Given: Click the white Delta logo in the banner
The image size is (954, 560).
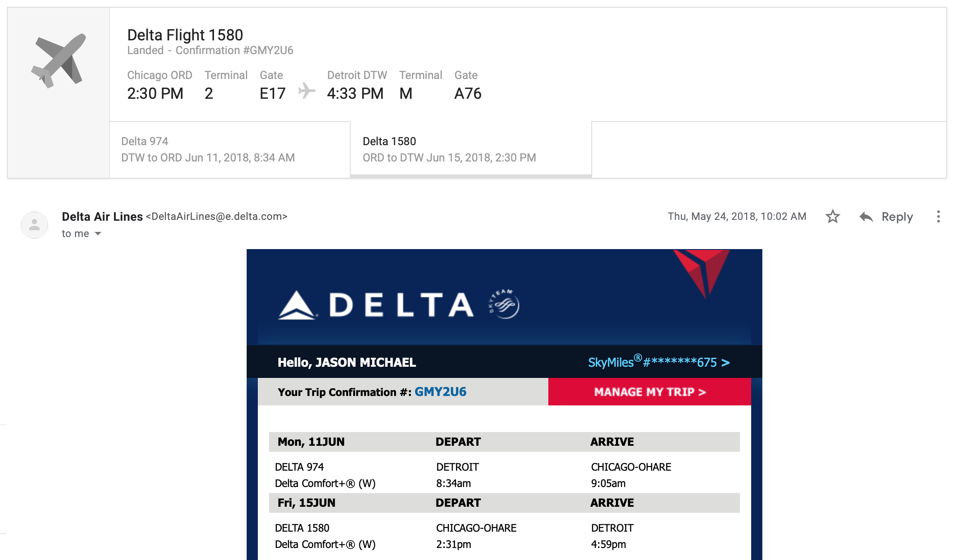Looking at the screenshot, I should (376, 305).
